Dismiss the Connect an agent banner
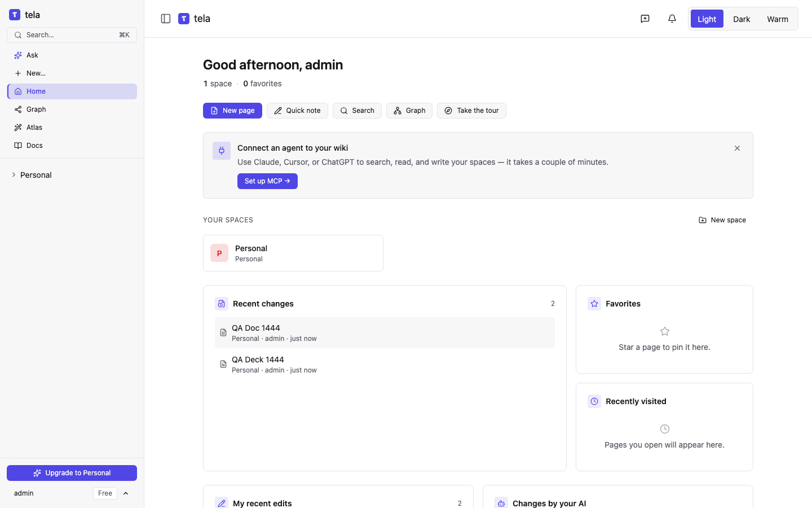812x508 pixels. [737, 148]
